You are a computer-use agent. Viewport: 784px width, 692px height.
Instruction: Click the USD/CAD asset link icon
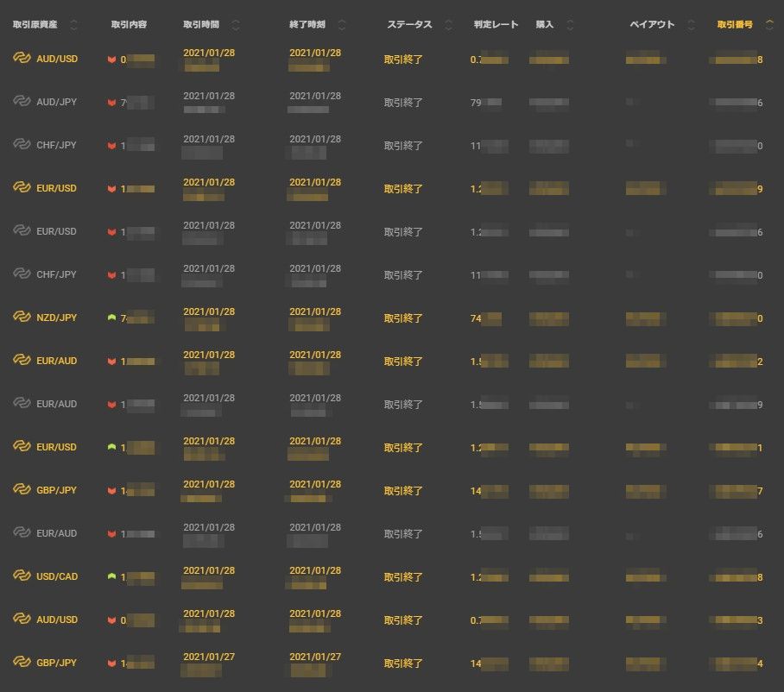[x=22, y=576]
